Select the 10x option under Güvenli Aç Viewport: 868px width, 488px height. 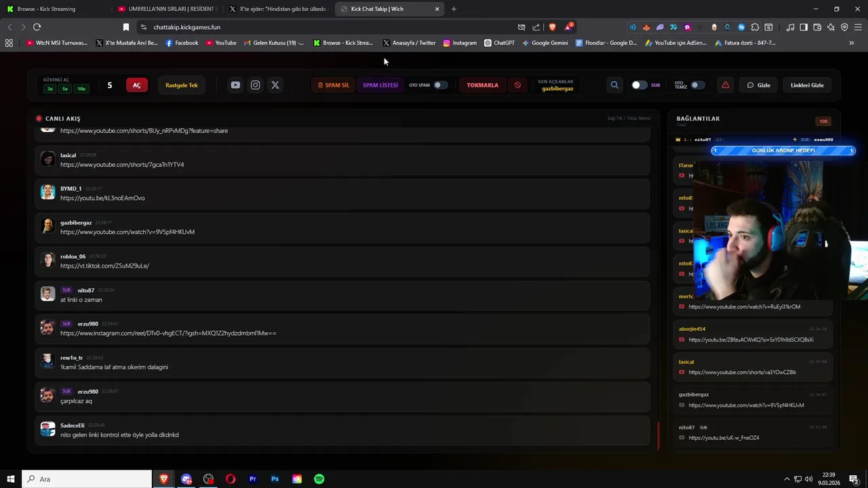[x=81, y=89]
